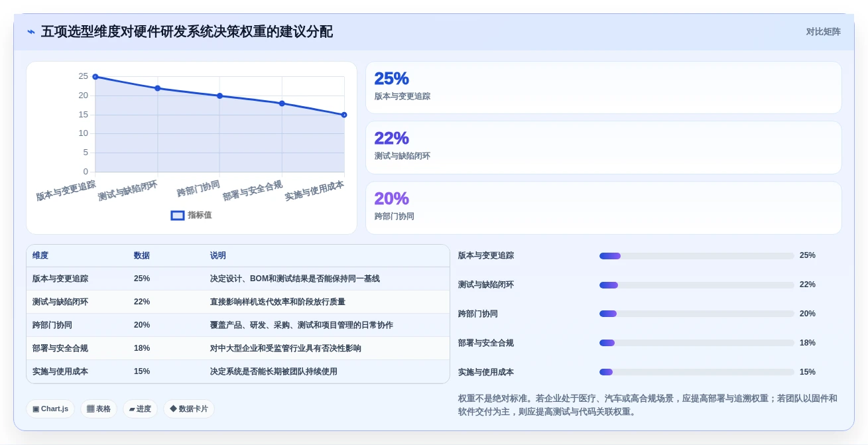The width and height of the screenshot is (868, 445).
Task: Click the 18% progress value label
Action: point(808,343)
